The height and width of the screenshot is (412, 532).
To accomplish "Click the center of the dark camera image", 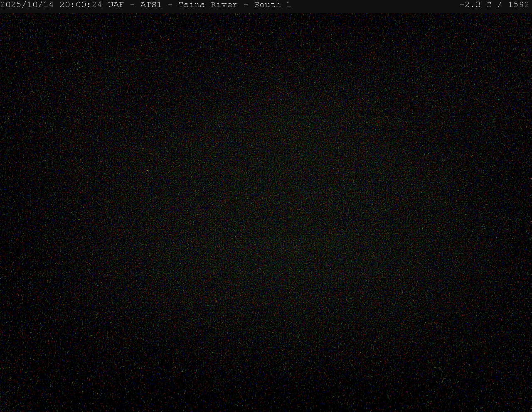I will [266, 212].
